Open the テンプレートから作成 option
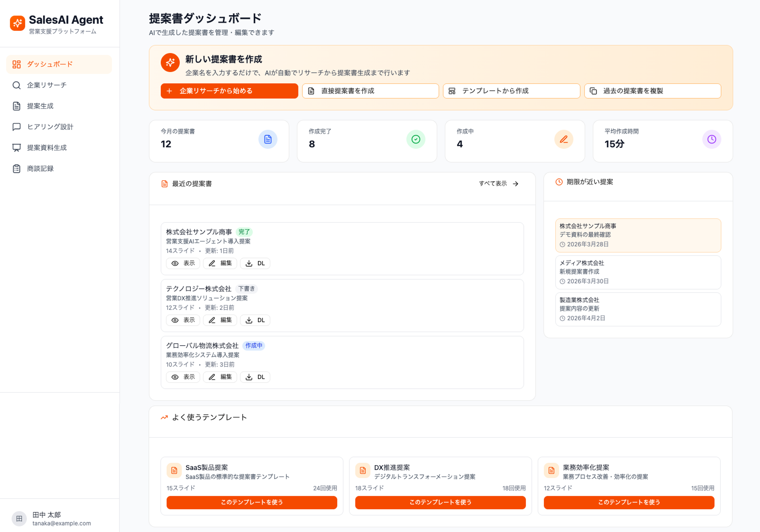760x532 pixels. tap(511, 91)
